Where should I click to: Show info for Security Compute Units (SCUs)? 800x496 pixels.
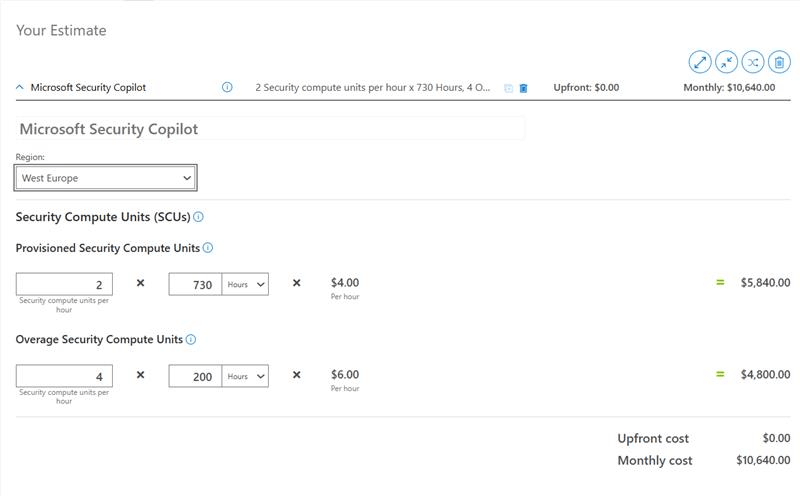point(198,217)
